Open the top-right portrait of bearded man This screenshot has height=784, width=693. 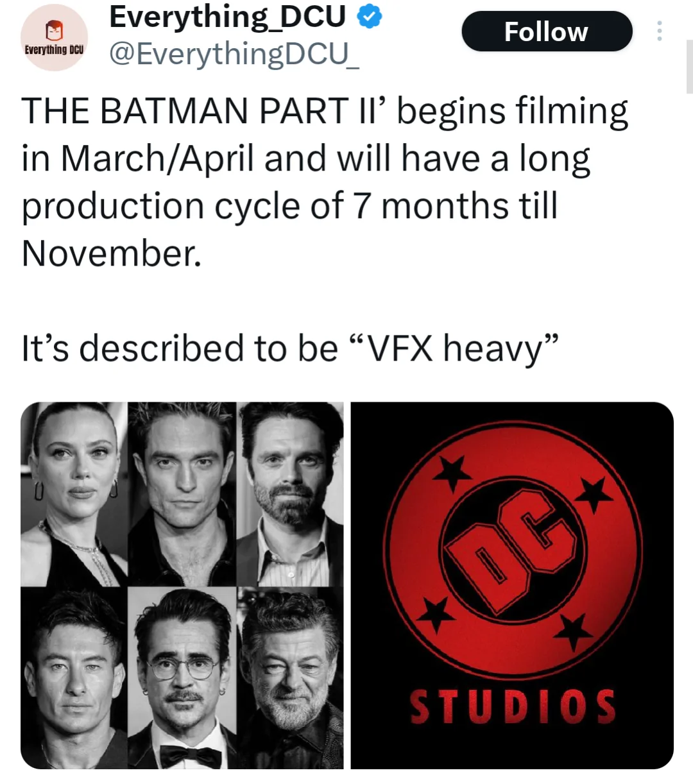pos(291,493)
